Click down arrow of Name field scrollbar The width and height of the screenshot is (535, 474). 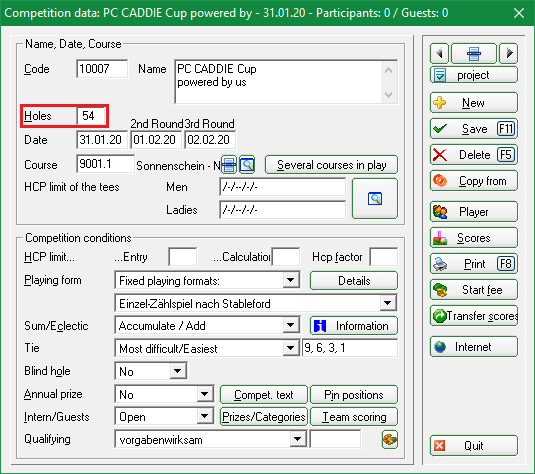388,95
